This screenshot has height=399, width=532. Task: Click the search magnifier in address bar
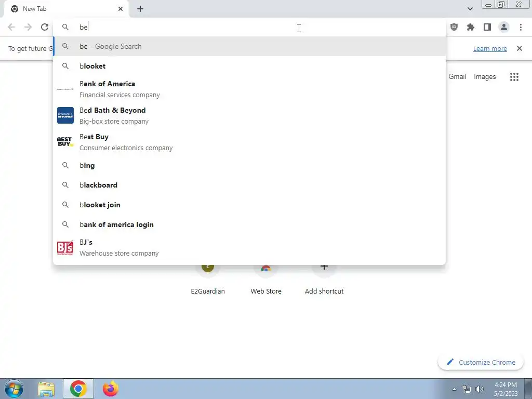point(65,27)
